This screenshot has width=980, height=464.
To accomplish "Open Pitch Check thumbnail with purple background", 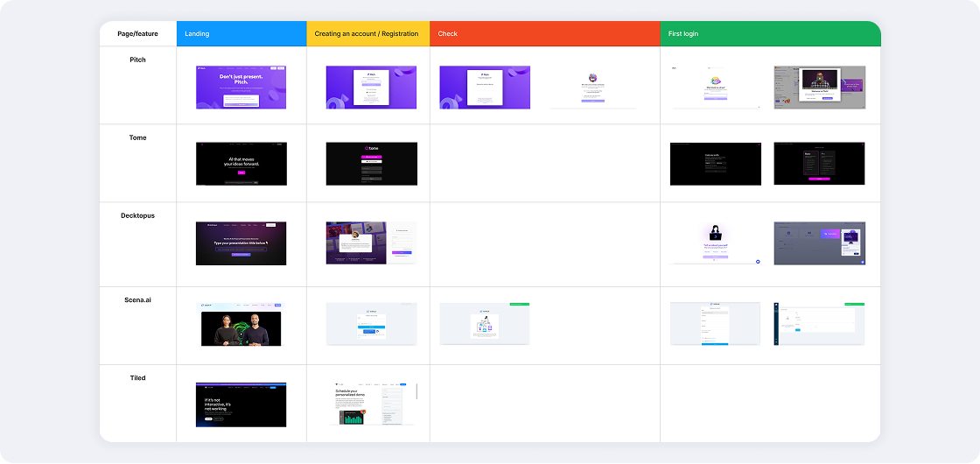I will coord(485,87).
